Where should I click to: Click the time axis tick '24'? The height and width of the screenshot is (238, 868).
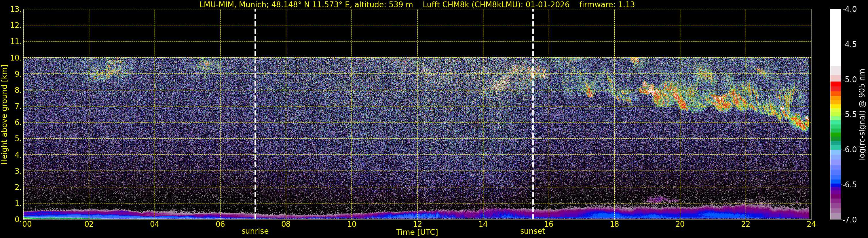(811, 224)
